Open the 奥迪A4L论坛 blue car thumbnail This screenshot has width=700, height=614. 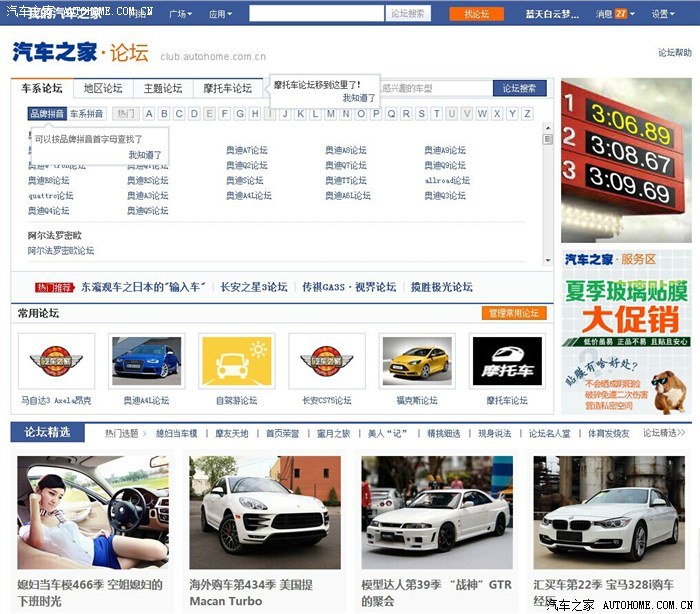[146, 361]
